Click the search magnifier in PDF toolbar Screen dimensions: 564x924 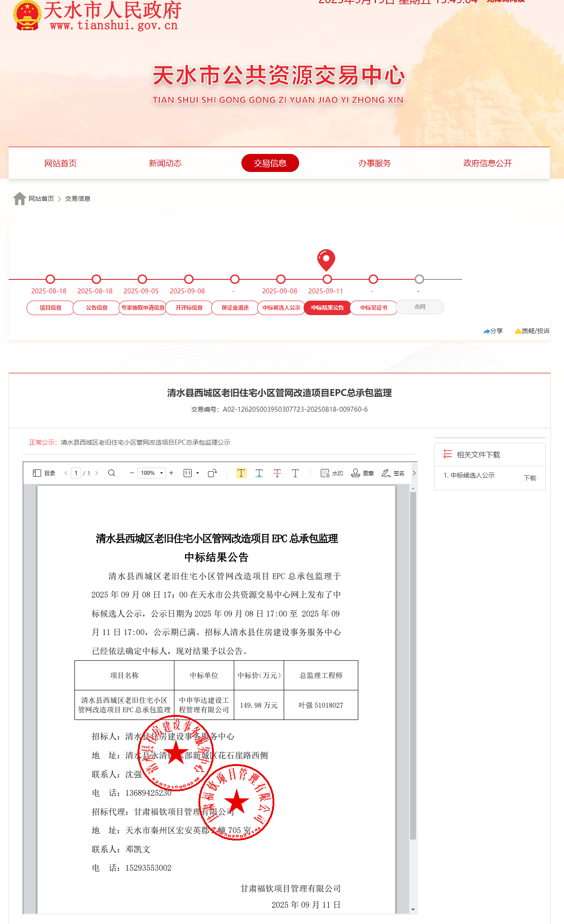[x=111, y=473]
